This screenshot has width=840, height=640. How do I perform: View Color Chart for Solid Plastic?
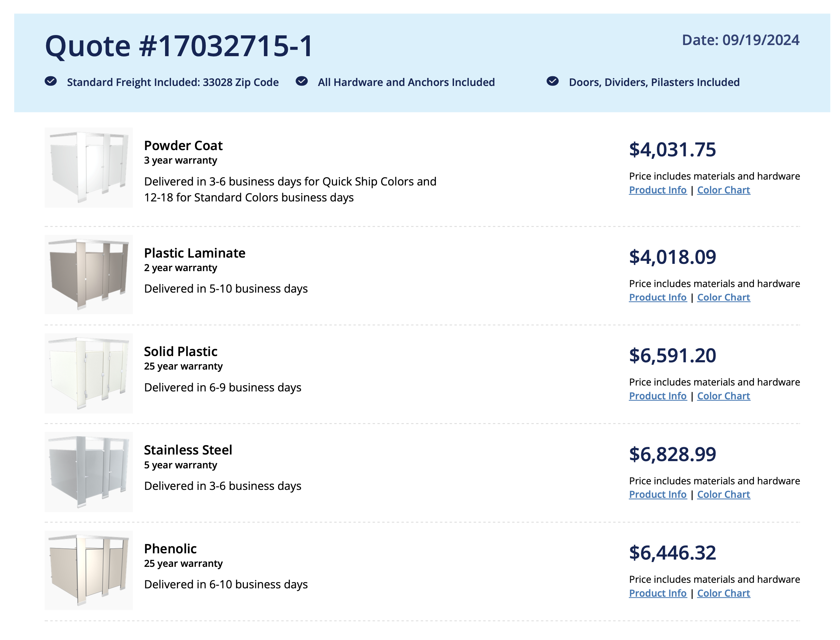click(x=723, y=396)
